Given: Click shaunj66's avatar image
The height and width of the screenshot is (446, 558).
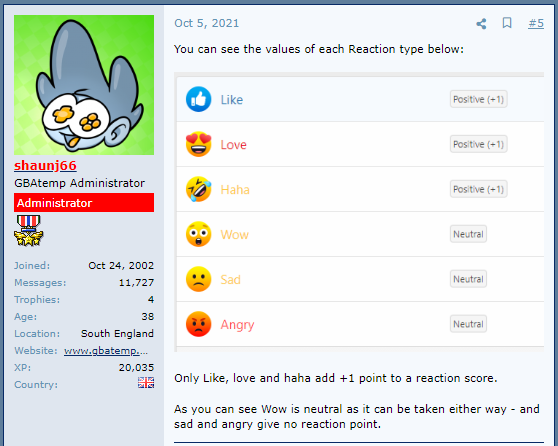Looking at the screenshot, I should tap(84, 85).
